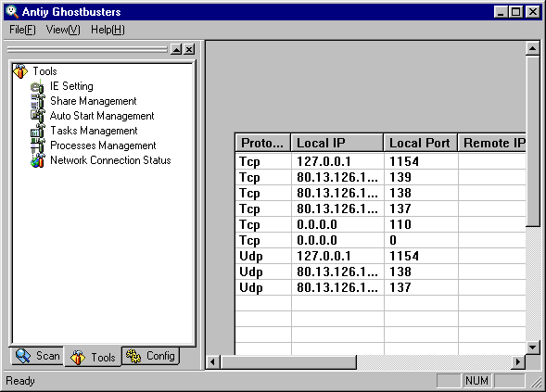Click the 0.0.0.0 address in the port 110 row
The height and width of the screenshot is (392, 546).
click(337, 224)
